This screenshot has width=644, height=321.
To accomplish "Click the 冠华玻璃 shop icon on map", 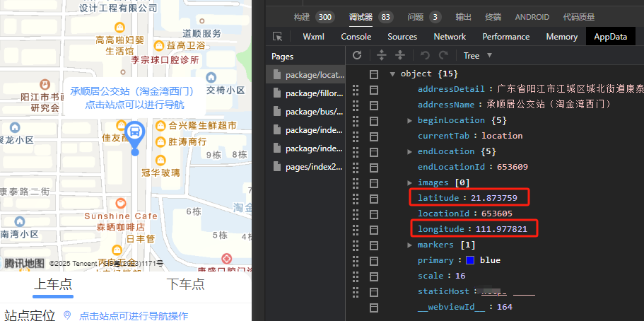I will coord(160,160).
